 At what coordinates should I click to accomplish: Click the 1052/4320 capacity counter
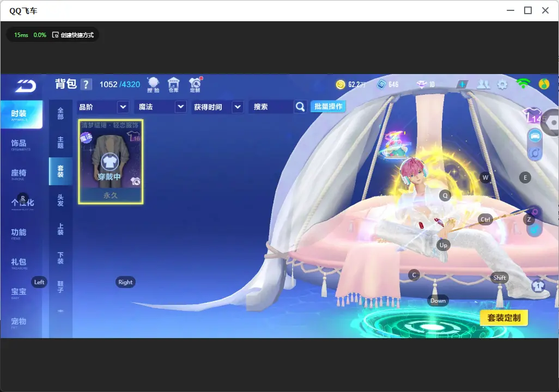coord(120,84)
